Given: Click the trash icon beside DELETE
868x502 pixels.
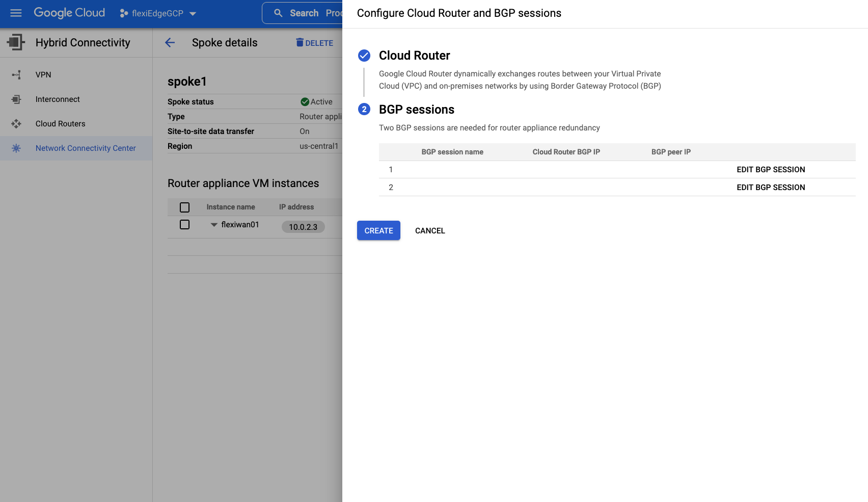Looking at the screenshot, I should pyautogui.click(x=300, y=42).
